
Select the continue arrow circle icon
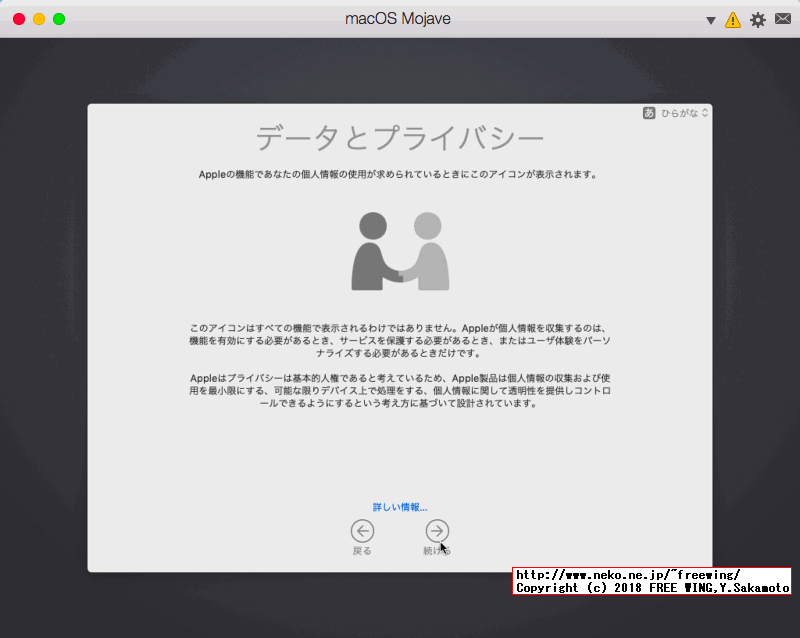pyautogui.click(x=437, y=531)
